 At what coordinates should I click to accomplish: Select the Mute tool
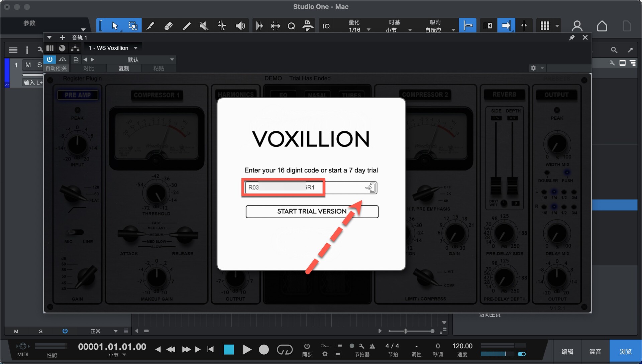(x=204, y=26)
